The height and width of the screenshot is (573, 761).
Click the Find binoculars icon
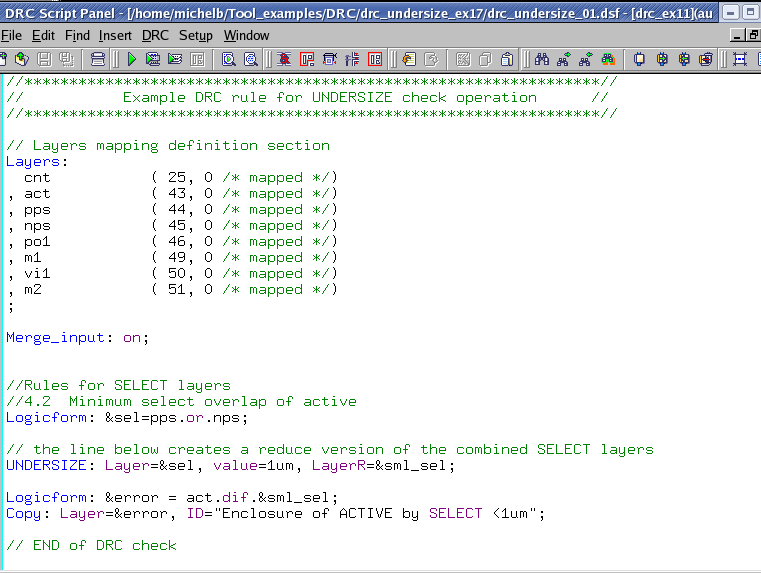[541, 60]
